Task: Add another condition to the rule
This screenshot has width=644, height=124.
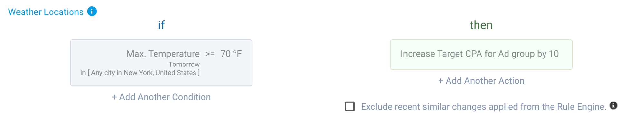Action: point(161,97)
